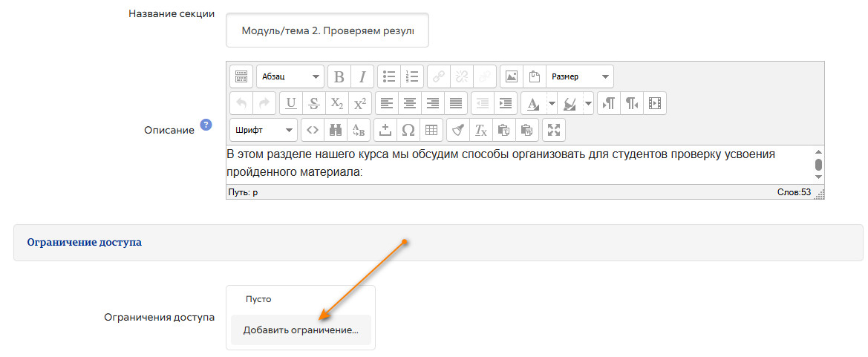Click the unlink broken chain icon
The image size is (868, 357).
461,76
